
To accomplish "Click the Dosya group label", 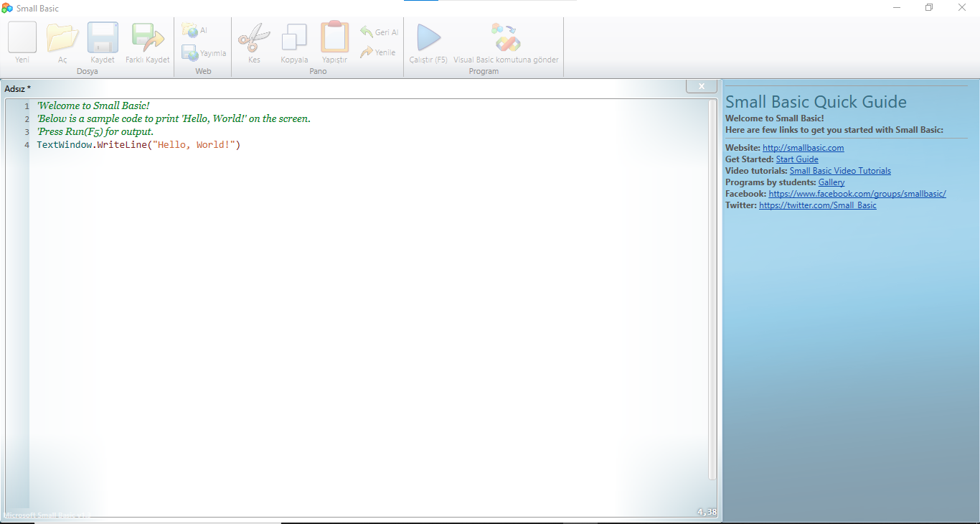I will pos(88,72).
